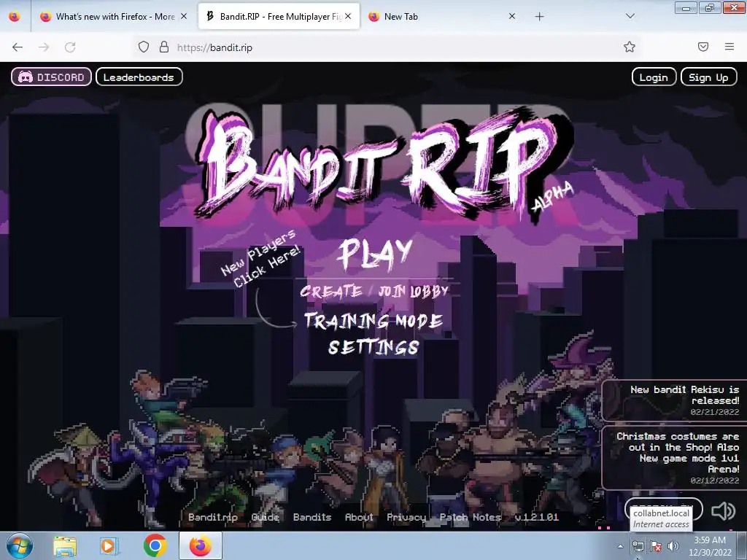The width and height of the screenshot is (747, 560).
Task: Toggle game sound with the speaker icon
Action: click(723, 511)
